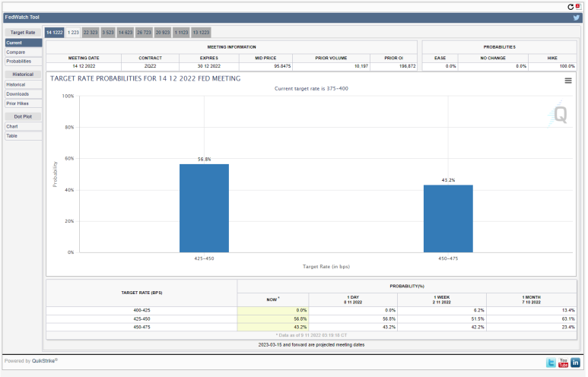
Task: Select the 22 323 meeting tab
Action: click(x=91, y=33)
